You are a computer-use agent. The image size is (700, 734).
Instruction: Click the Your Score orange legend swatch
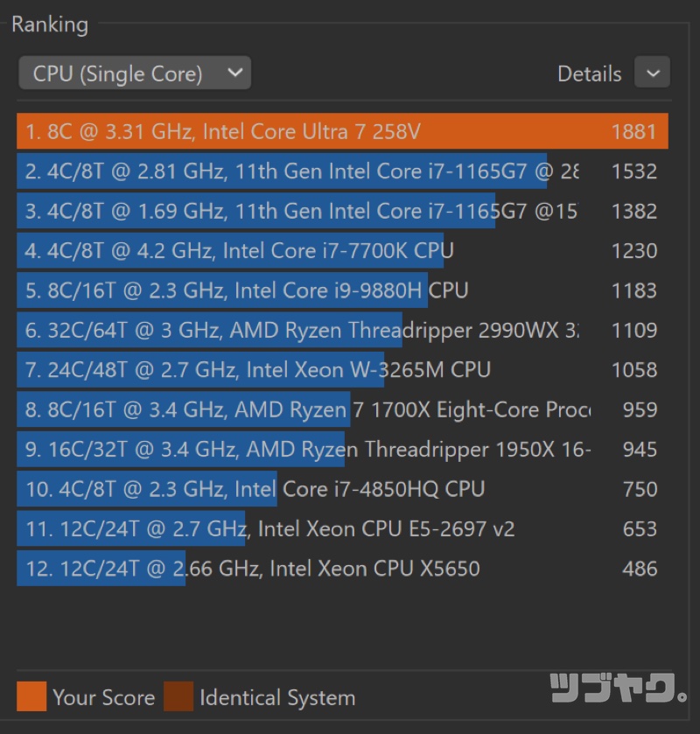pos(31,696)
